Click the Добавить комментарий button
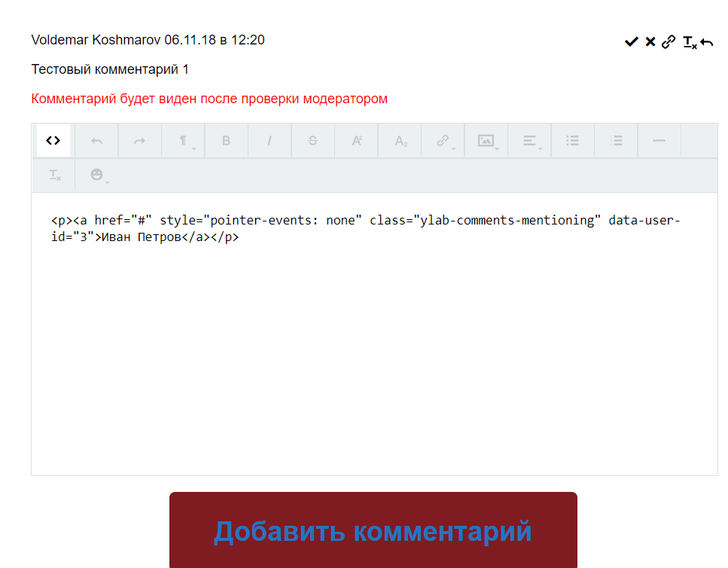 coord(373,530)
